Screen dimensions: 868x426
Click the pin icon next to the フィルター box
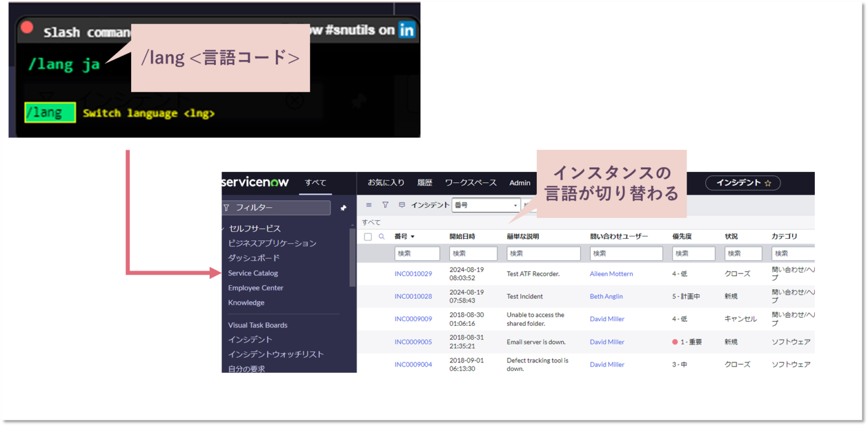coord(344,208)
